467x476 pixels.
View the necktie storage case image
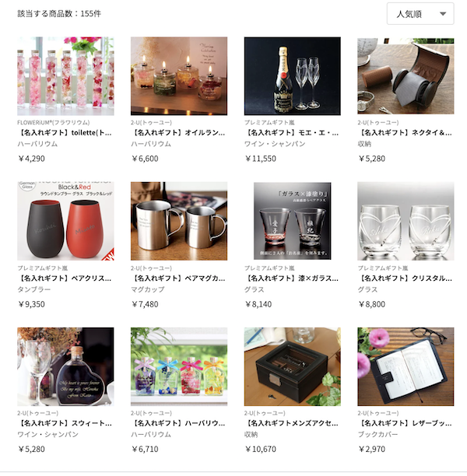tap(406, 76)
